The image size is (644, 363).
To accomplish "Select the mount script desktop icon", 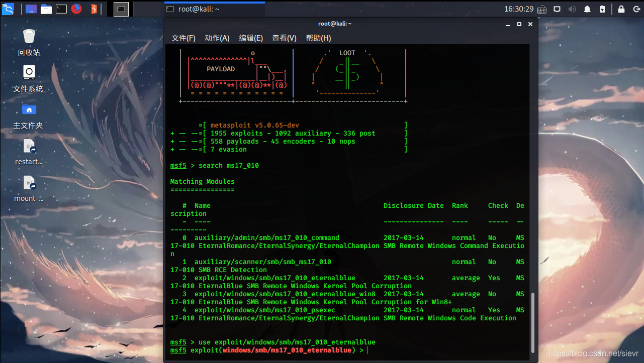I will [29, 189].
